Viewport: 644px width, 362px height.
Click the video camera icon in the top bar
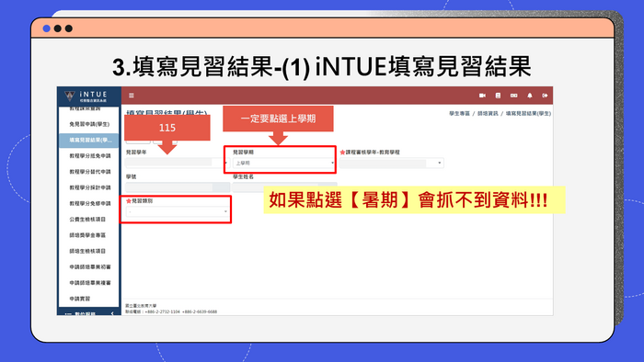tap(482, 96)
